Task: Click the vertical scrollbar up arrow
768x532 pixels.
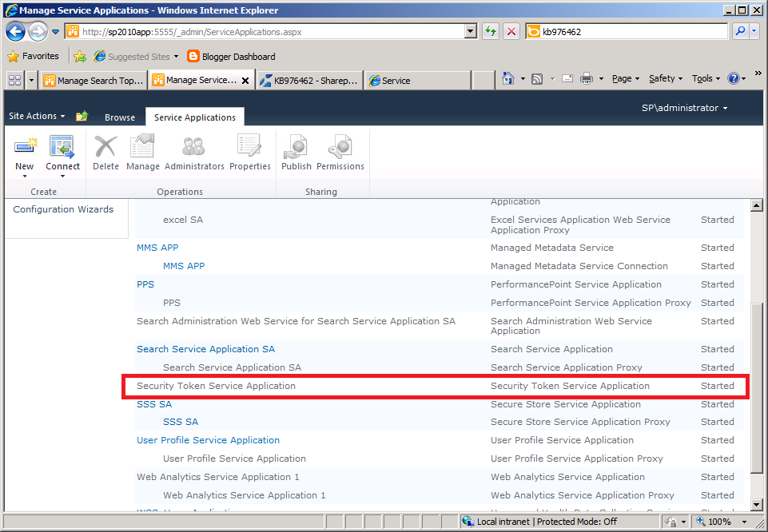Action: point(757,205)
